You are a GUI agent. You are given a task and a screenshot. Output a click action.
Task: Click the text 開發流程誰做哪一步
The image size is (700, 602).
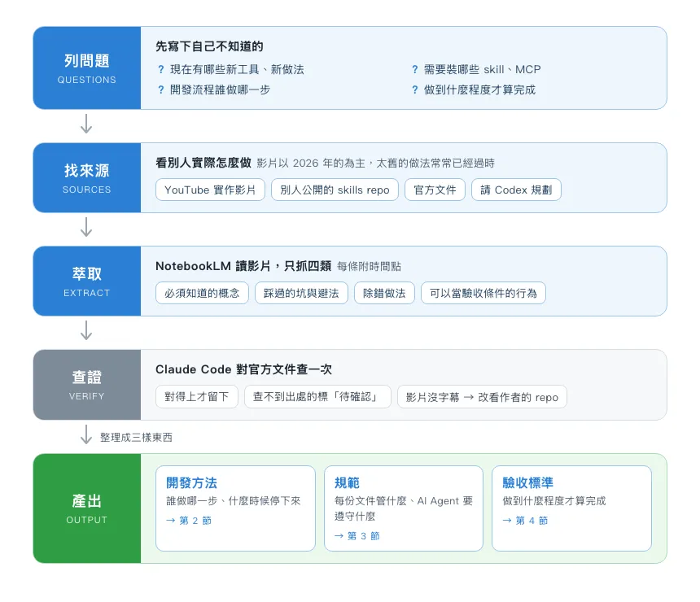click(x=220, y=89)
